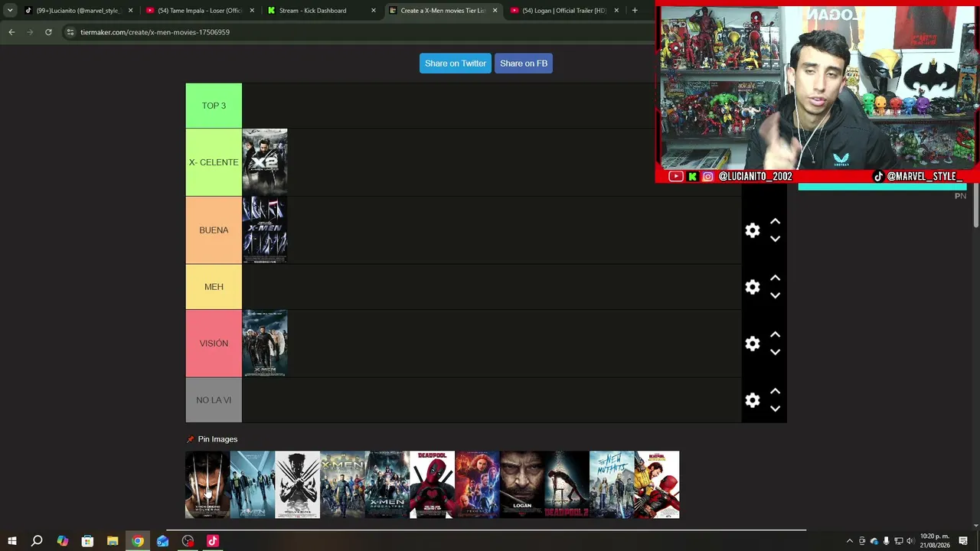Select the X-Men Apocalypse poster
Screen dimensions: 980x551
387,485
